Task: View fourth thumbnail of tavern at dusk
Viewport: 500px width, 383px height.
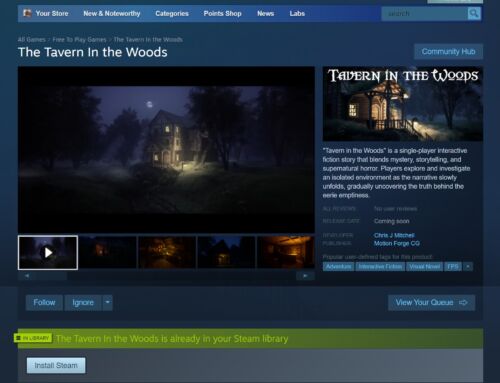Action: pos(226,252)
